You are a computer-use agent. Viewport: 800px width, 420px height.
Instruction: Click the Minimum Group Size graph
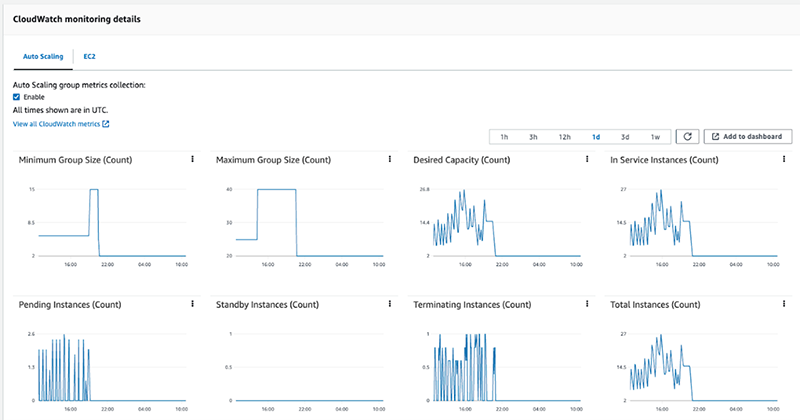coord(112,223)
